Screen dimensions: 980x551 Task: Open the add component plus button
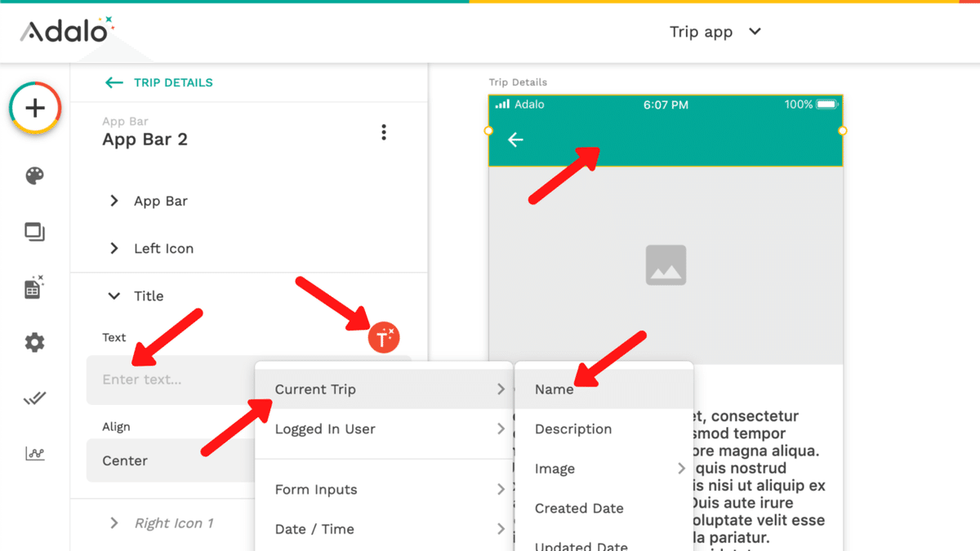point(34,108)
